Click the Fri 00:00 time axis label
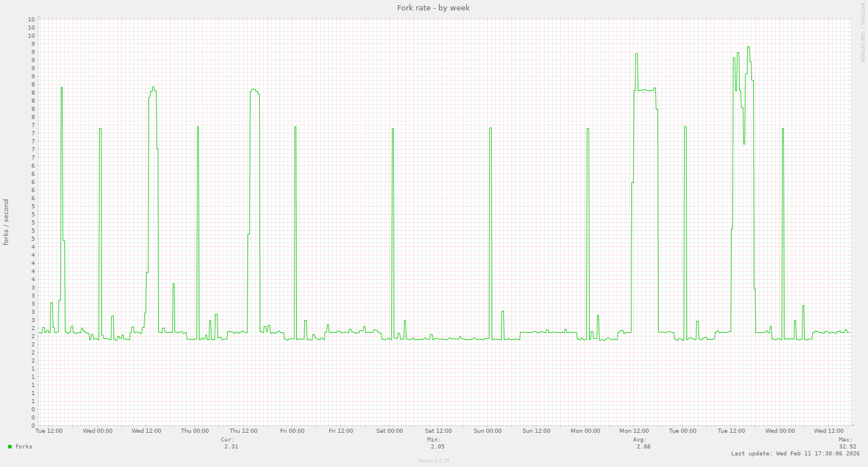Image resolution: width=868 pixels, height=467 pixels. [x=292, y=431]
